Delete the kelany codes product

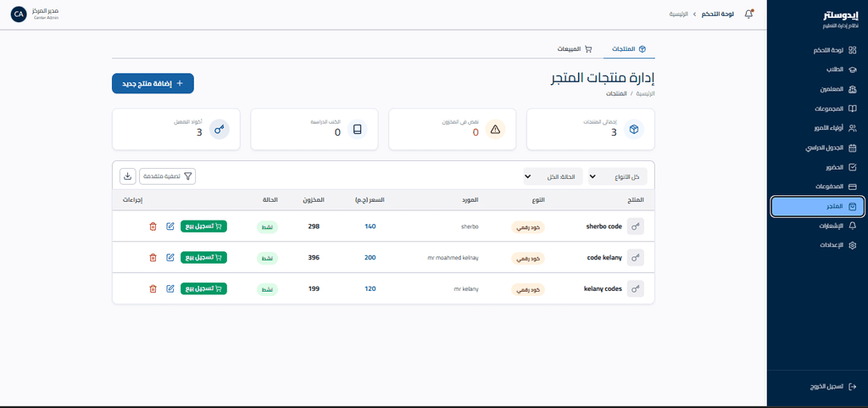[x=153, y=288]
